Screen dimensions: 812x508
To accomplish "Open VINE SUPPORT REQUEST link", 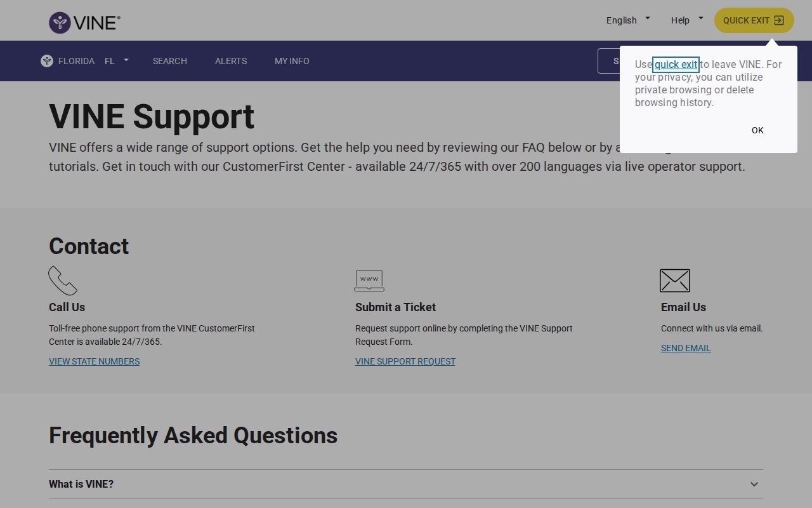I will click(405, 361).
